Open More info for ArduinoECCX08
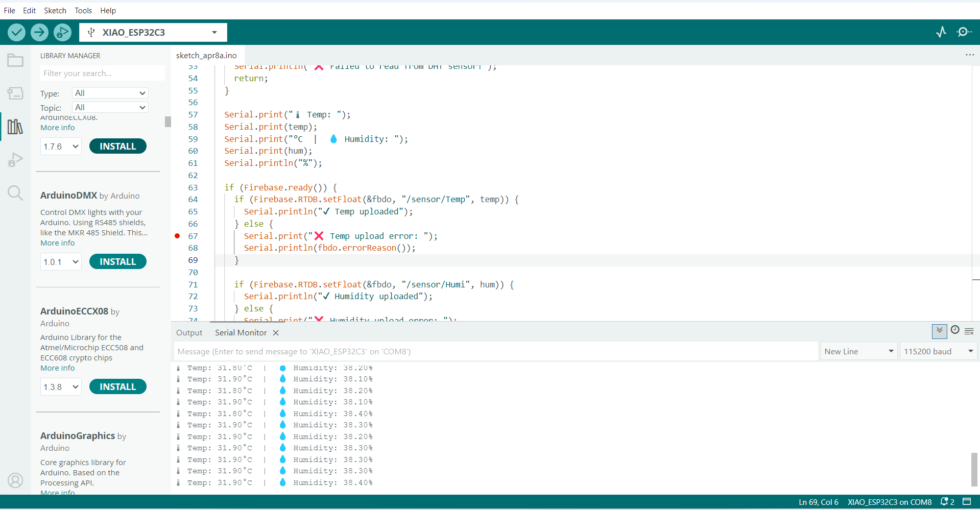Screen dimensions: 980x510 click(x=58, y=368)
